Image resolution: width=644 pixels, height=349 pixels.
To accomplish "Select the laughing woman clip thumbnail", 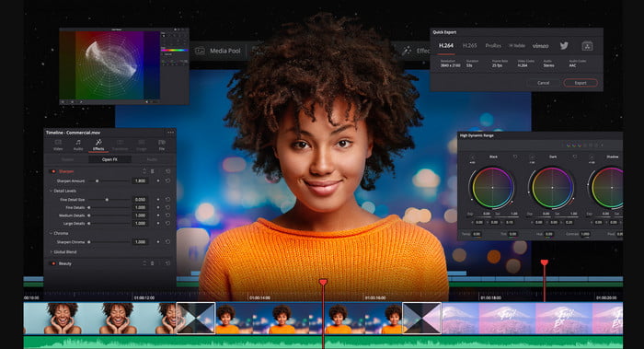I will [99, 319].
